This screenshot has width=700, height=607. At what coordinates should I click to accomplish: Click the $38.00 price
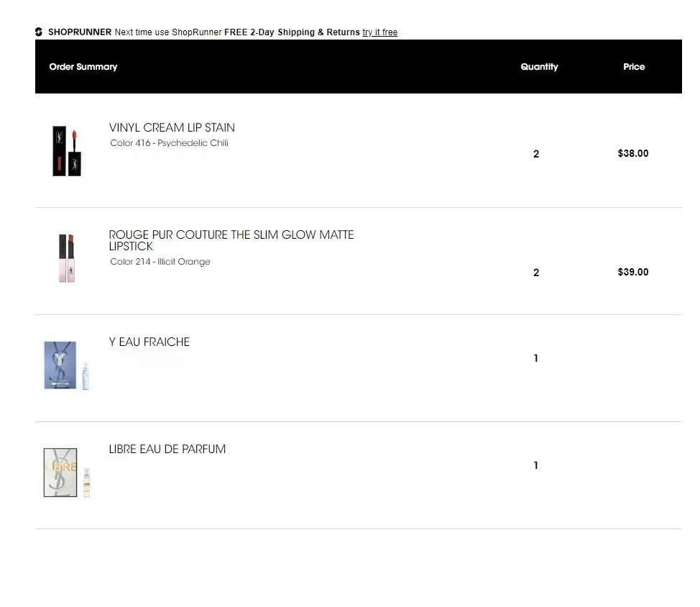633,153
